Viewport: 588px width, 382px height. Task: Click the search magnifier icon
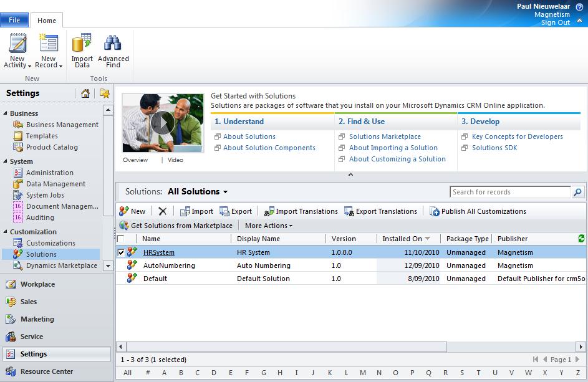[578, 192]
